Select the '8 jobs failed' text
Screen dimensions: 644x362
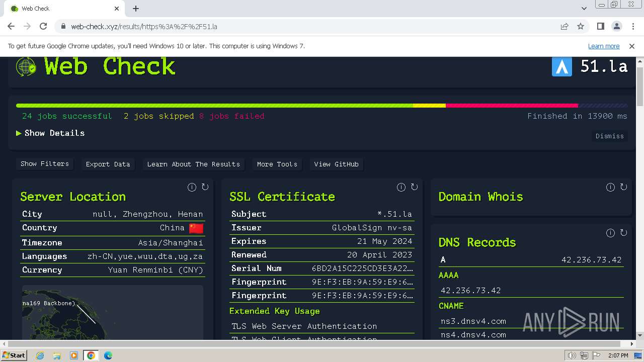tap(232, 116)
